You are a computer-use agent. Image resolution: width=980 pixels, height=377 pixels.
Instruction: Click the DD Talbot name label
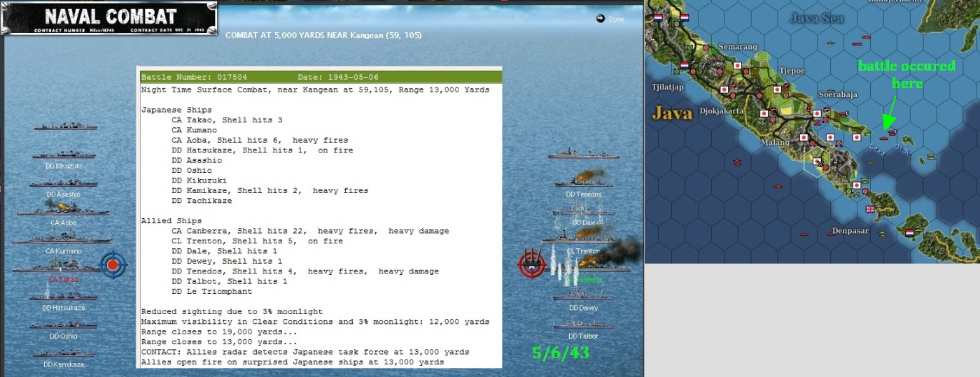tap(584, 336)
